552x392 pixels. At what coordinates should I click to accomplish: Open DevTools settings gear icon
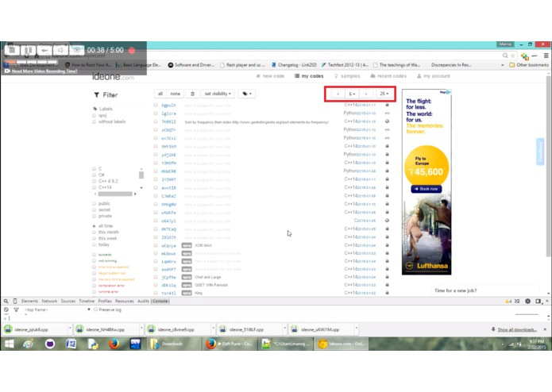(x=527, y=302)
